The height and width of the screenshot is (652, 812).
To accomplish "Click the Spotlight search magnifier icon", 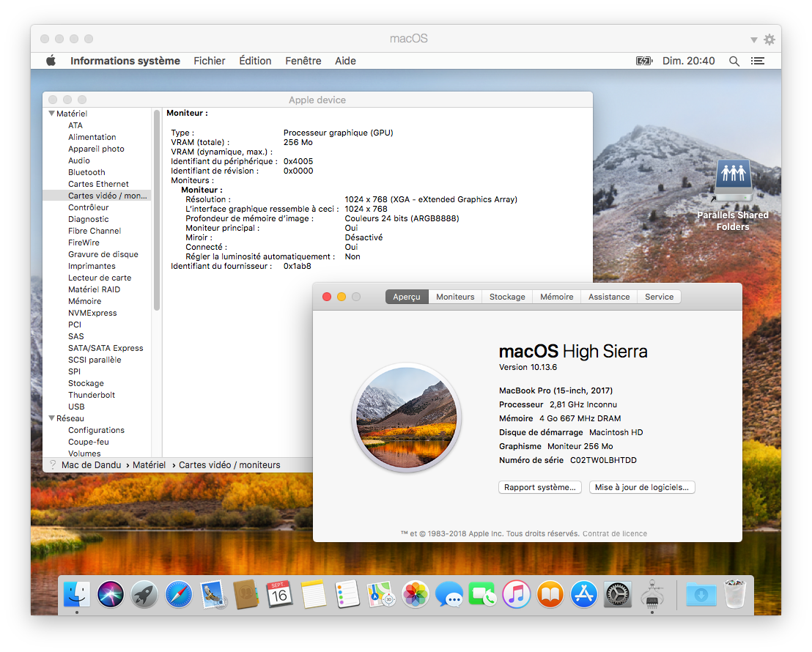I will tap(734, 61).
